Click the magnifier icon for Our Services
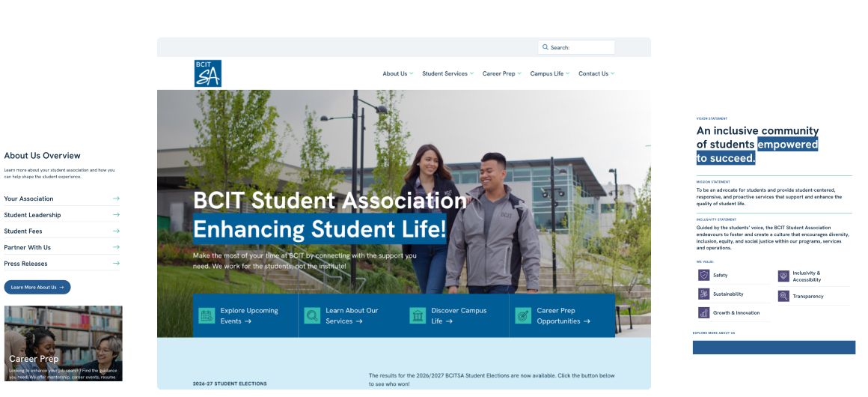Image resolution: width=868 pixels, height=397 pixels. 312,315
